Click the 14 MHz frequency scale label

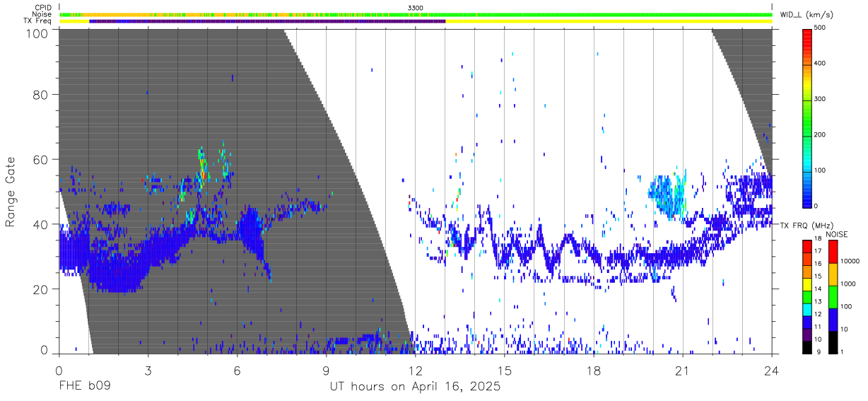tap(819, 290)
